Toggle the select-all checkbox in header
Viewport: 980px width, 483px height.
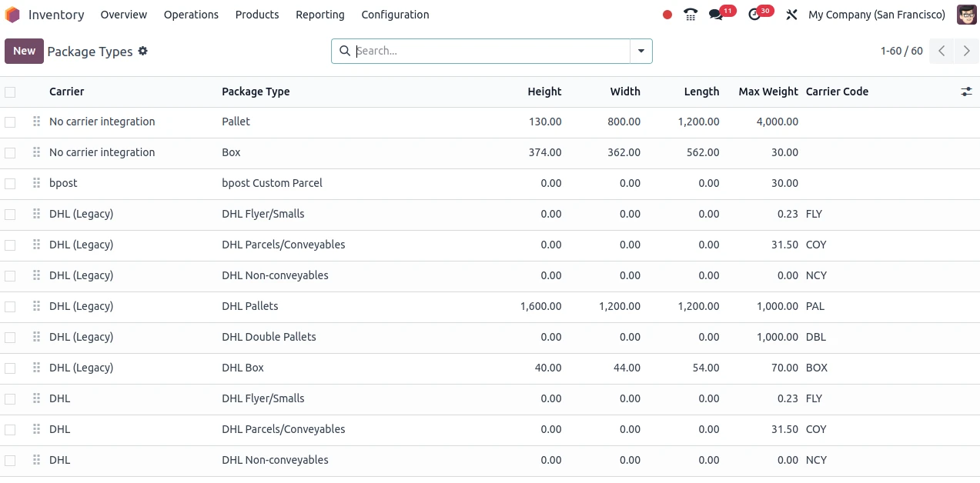[x=10, y=92]
